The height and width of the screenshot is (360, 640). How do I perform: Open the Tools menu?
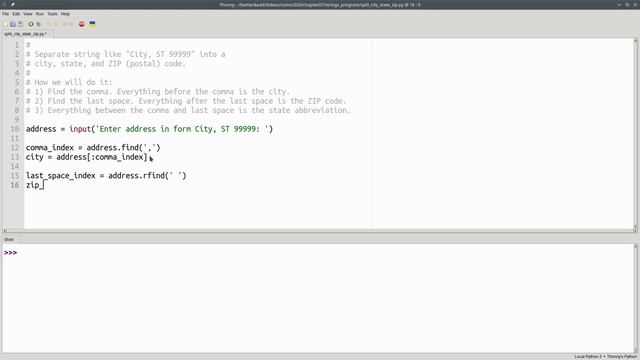point(52,14)
